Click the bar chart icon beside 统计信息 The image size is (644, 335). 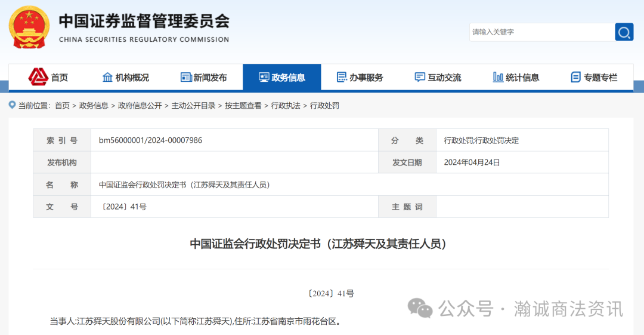498,78
